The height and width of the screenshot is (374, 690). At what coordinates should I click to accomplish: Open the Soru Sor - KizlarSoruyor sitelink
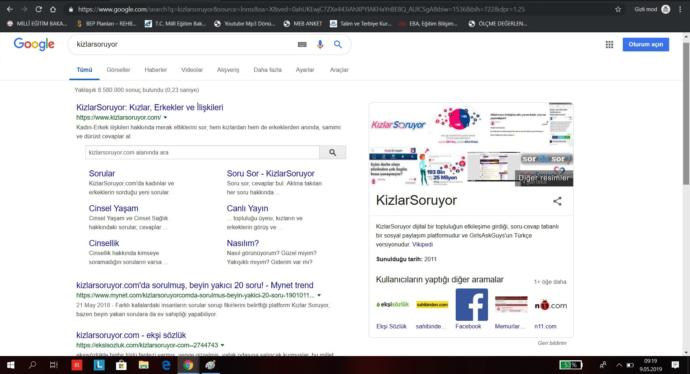point(270,173)
